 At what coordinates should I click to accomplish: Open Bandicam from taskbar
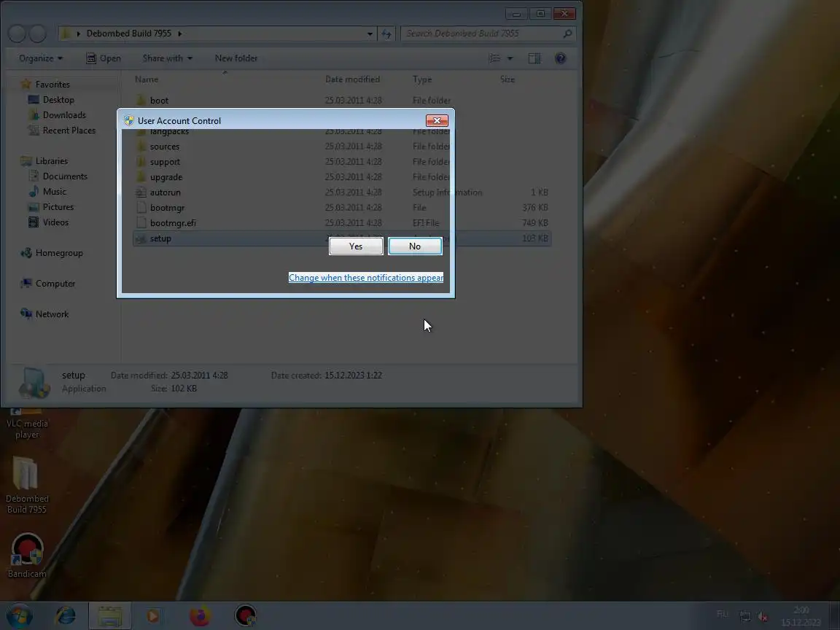click(246, 616)
